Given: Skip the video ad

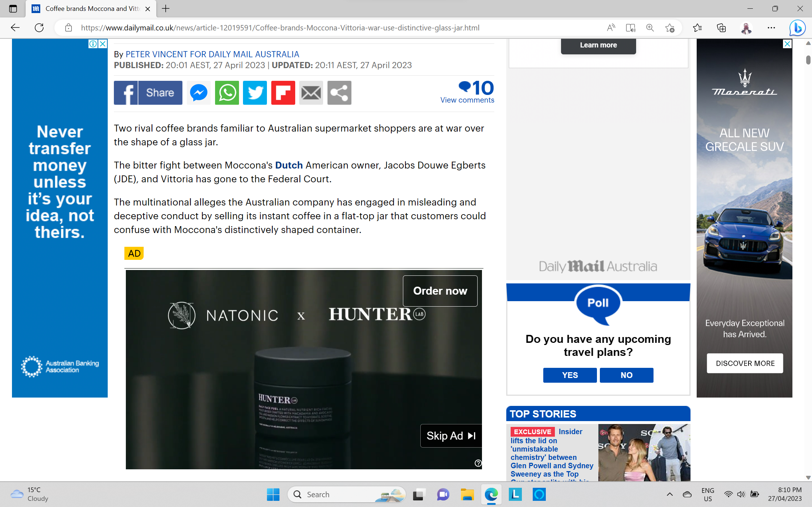Looking at the screenshot, I should click(451, 436).
